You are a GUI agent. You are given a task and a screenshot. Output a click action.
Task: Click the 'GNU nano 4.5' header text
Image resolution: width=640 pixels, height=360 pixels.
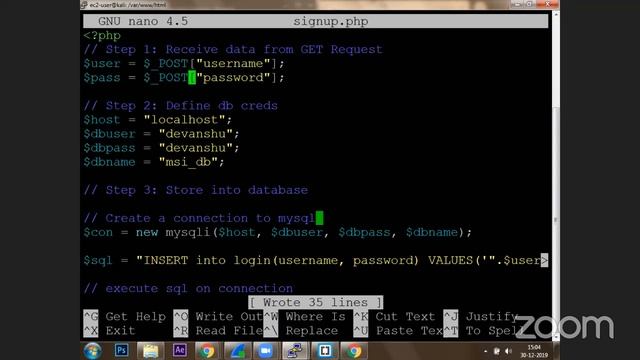pyautogui.click(x=143, y=21)
